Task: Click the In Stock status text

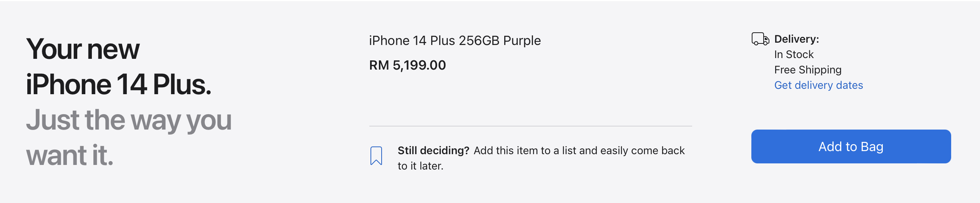Action: coord(794,54)
